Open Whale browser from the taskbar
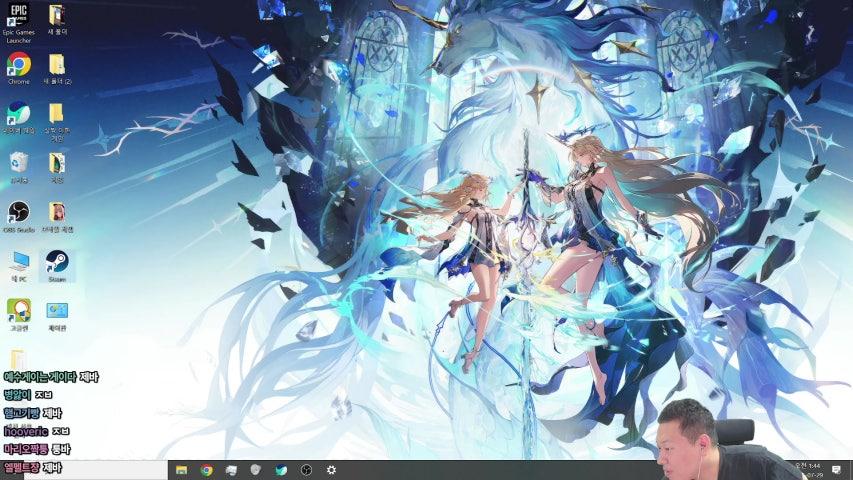Image resolution: width=853 pixels, height=480 pixels. [281, 470]
